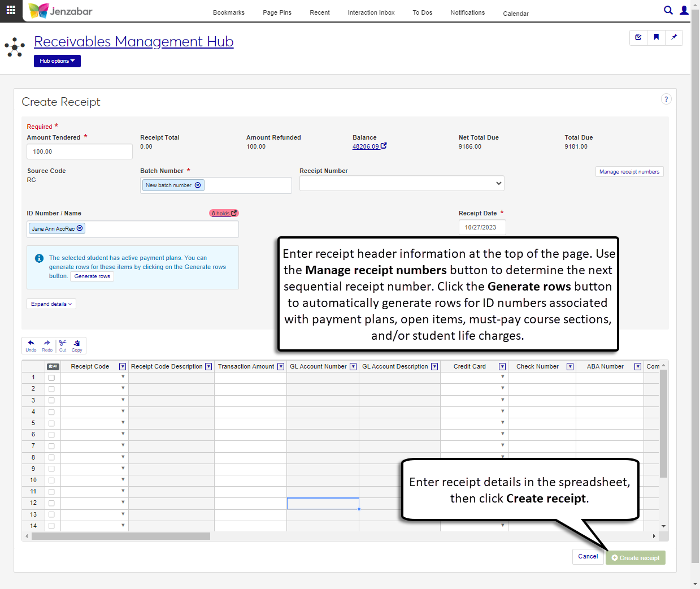Click the Manage receipt numbers button

(629, 172)
